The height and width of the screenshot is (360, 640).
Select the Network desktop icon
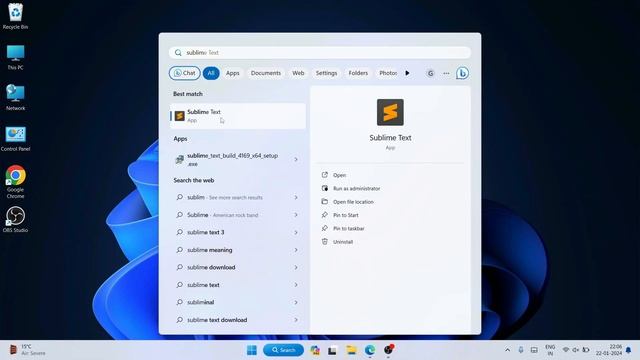click(16, 98)
